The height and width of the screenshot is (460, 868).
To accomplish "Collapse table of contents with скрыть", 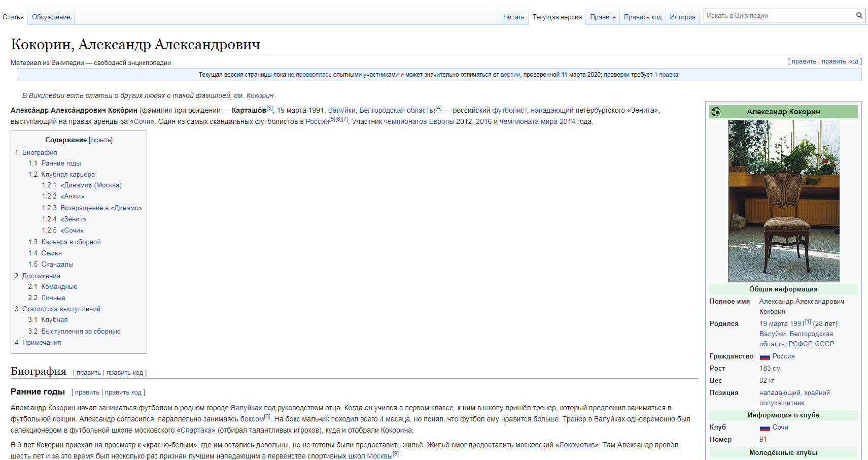I will [100, 140].
